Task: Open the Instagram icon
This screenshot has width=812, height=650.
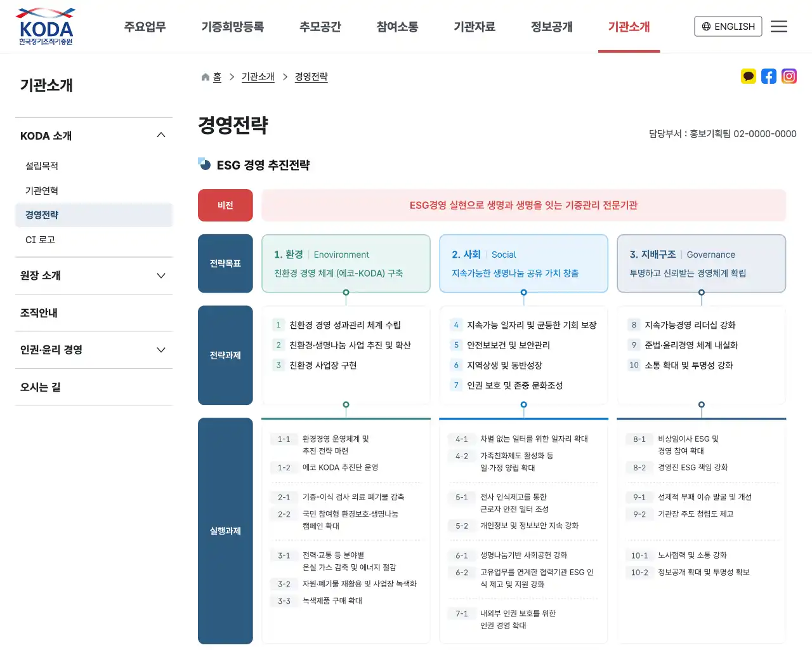Action: tap(789, 76)
